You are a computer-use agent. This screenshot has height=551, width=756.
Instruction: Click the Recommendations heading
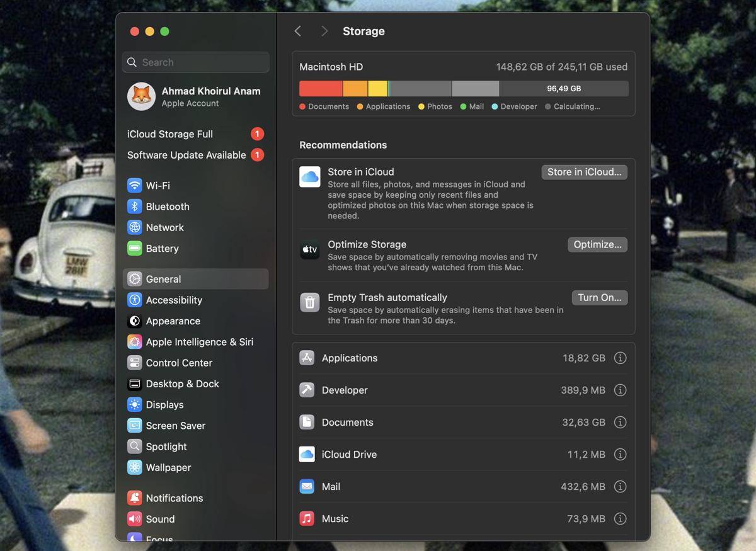click(343, 145)
